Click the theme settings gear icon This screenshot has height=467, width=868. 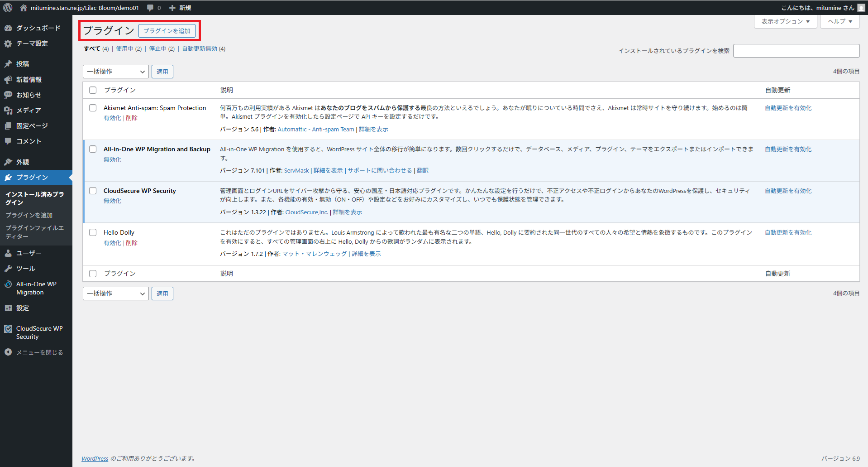[8, 43]
